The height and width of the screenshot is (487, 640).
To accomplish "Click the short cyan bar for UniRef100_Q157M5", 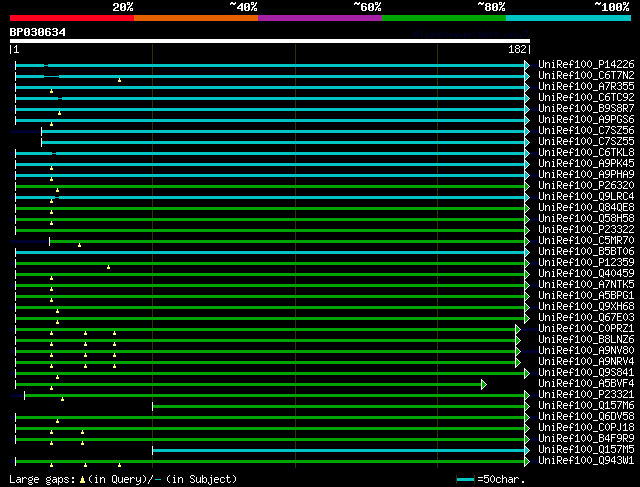I will click(x=339, y=451).
